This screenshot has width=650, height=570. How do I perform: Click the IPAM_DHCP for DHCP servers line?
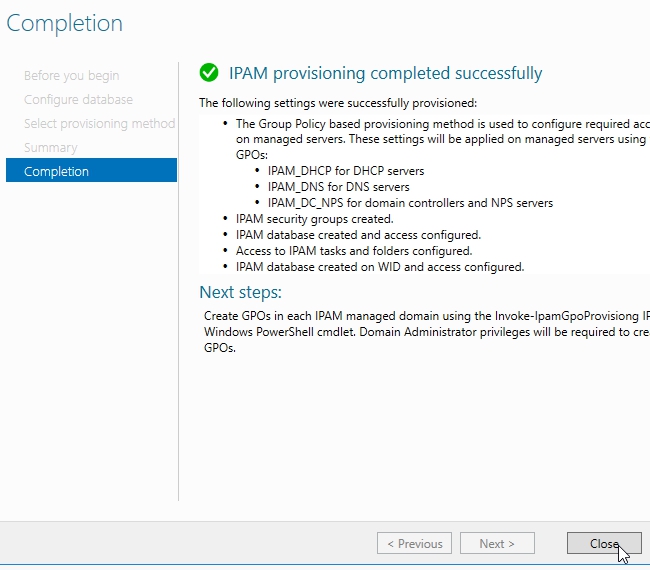coord(346,171)
